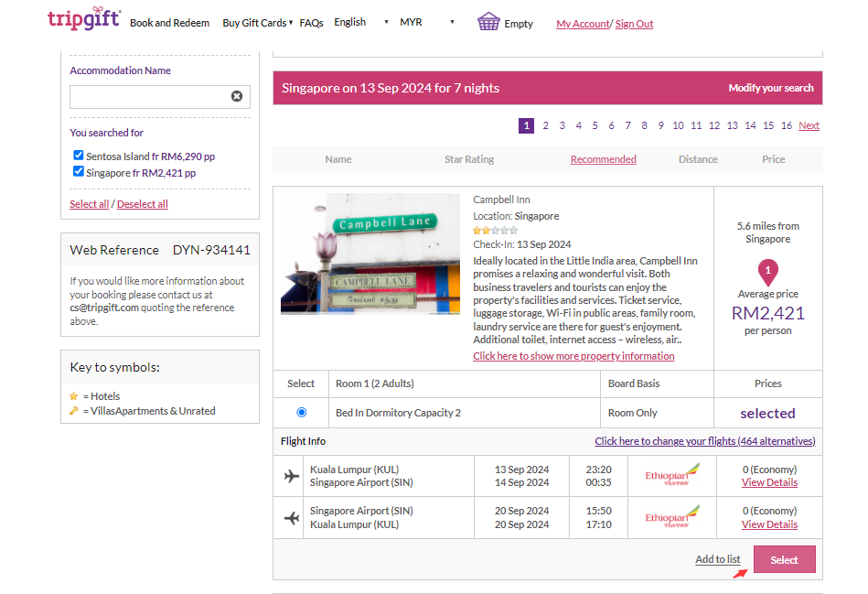Click Ethiopian airline logo on outbound flight
The height and width of the screenshot is (594, 868).
(672, 475)
